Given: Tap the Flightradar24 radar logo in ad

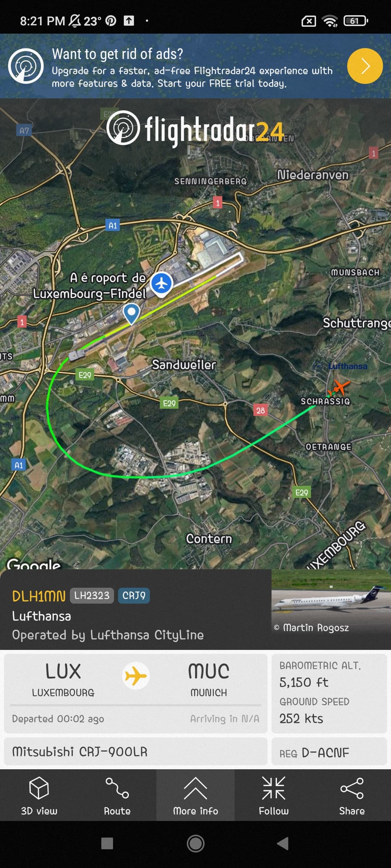Looking at the screenshot, I should click(26, 66).
